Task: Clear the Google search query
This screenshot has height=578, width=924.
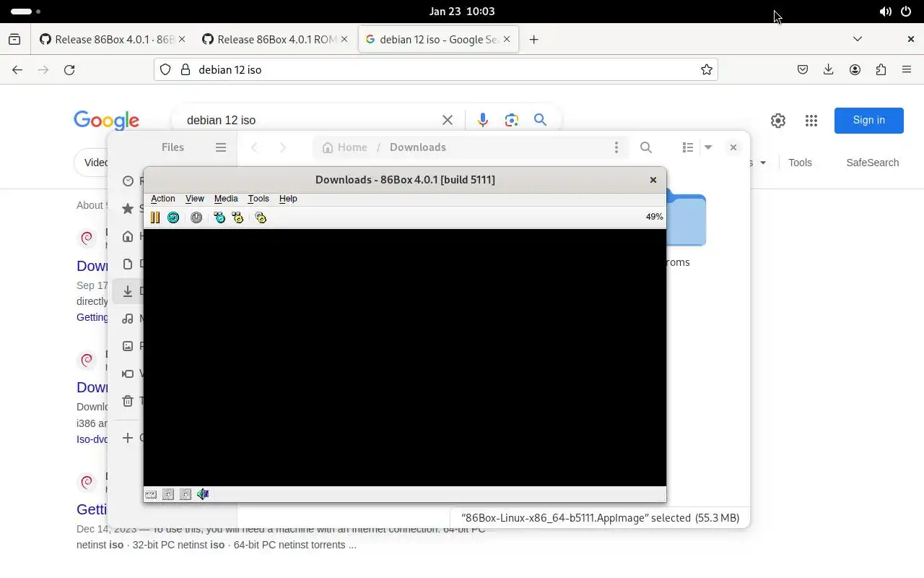Action: click(448, 120)
